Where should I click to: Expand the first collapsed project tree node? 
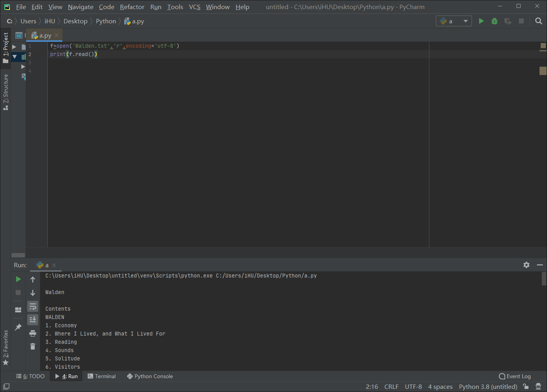point(14,47)
